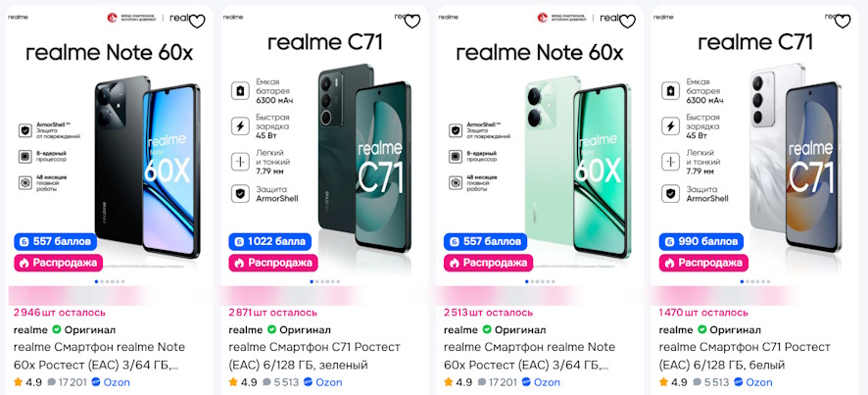Favorite the black realme Note 60x via heart
This screenshot has height=395, width=868.
tap(197, 21)
